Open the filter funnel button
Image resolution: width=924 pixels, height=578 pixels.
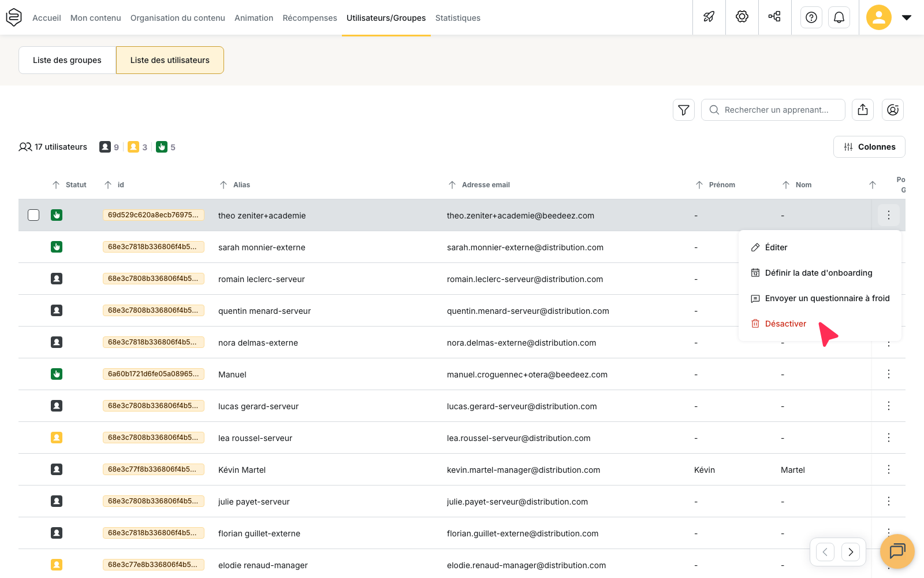pos(684,110)
